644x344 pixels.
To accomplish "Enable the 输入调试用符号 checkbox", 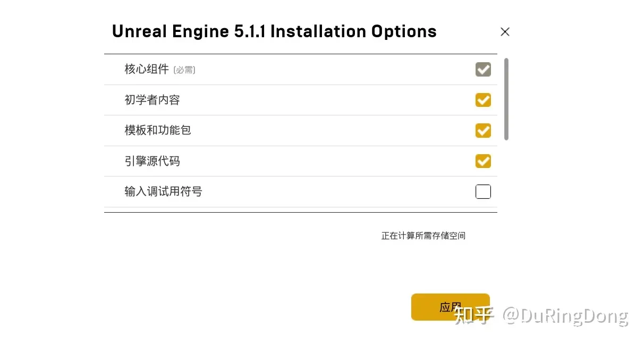I will pos(483,191).
